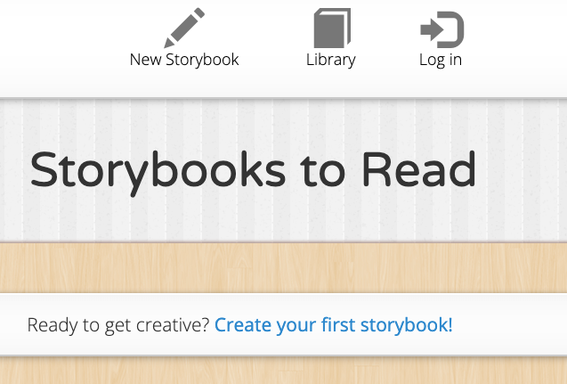Click the wooden shelf below the heading
This screenshot has width=567, height=384.
coord(284,268)
